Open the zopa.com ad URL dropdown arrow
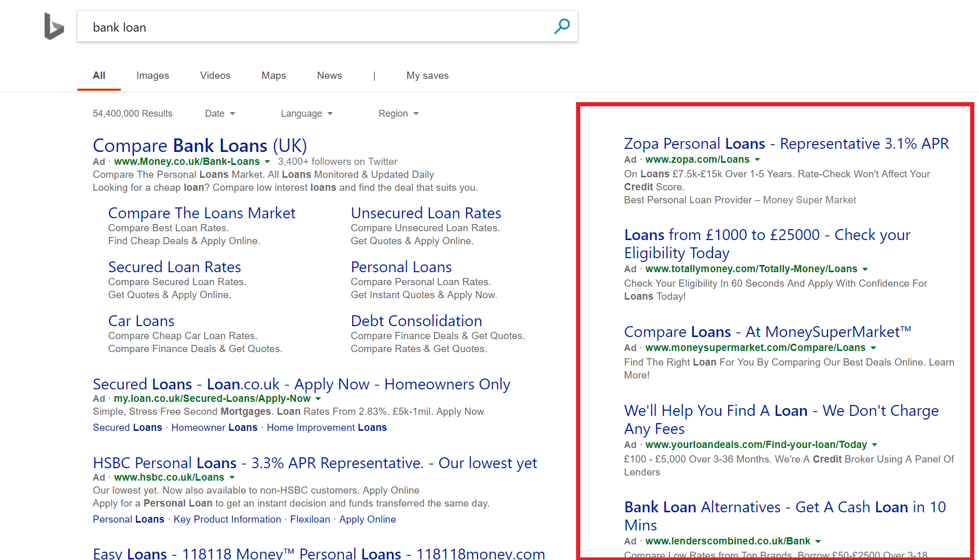This screenshot has width=979, height=560. pos(757,160)
